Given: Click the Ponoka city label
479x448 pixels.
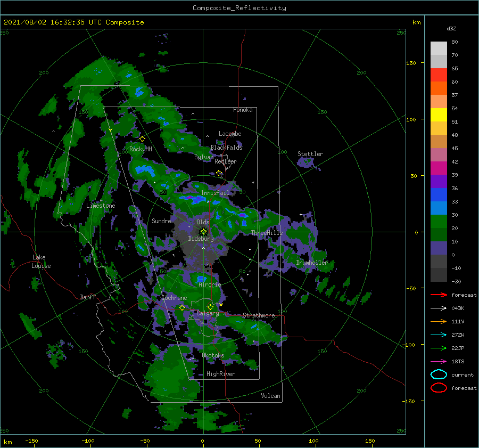Looking at the screenshot, I should tap(243, 110).
